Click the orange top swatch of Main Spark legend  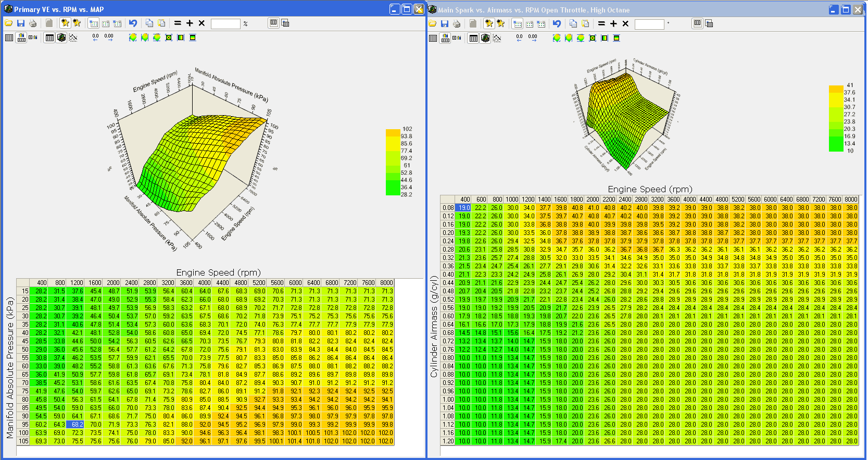coord(836,89)
